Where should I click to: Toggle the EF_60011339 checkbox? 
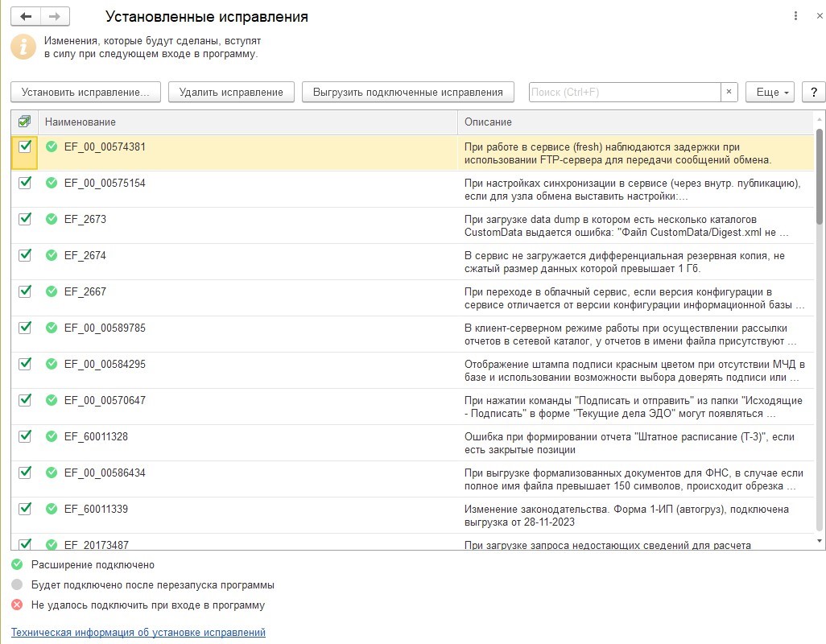click(25, 510)
